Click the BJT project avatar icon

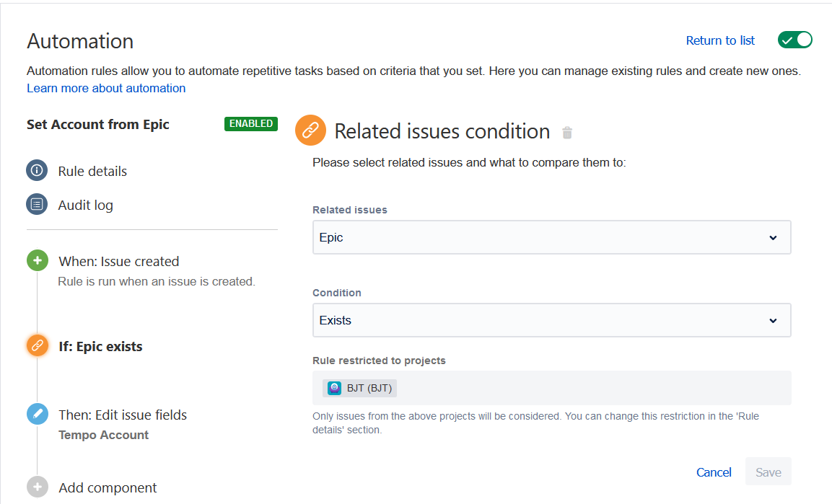[x=334, y=388]
